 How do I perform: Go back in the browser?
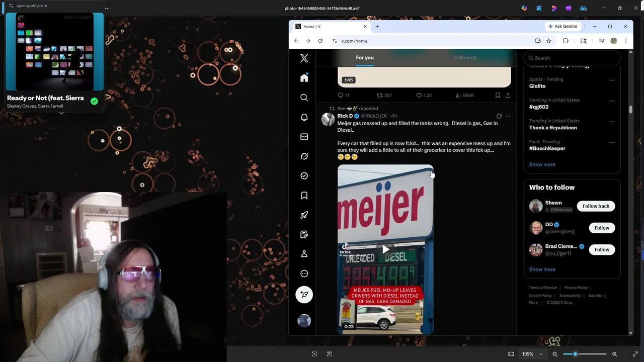(x=296, y=41)
